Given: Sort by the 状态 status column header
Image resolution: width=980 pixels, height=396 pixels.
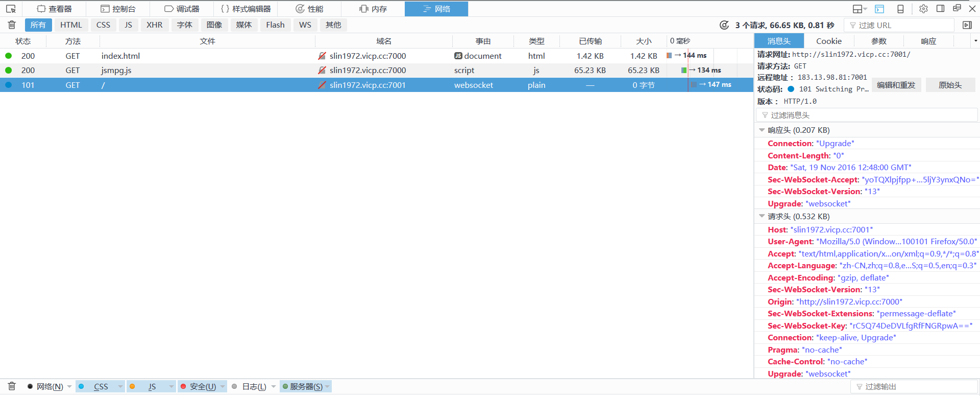Looking at the screenshot, I should point(23,41).
